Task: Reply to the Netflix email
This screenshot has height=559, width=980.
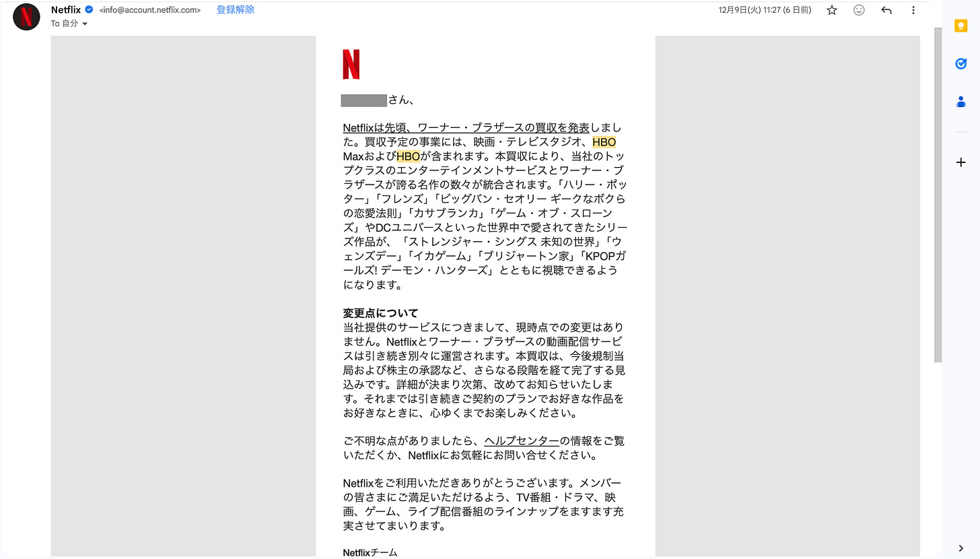Action: (886, 10)
